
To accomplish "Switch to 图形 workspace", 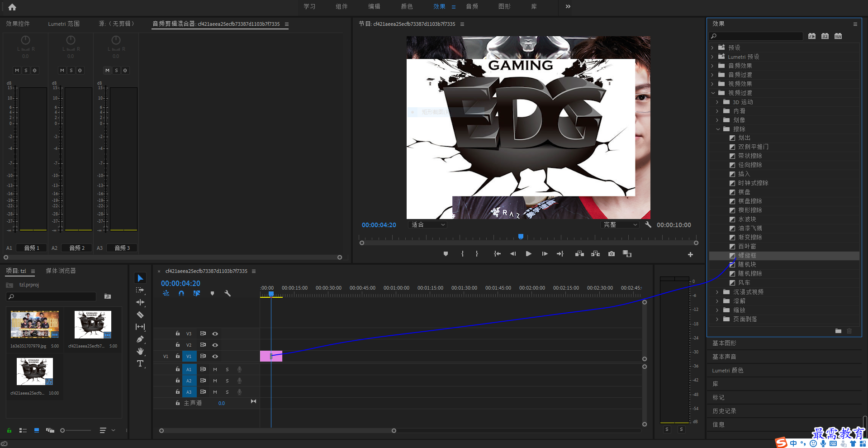I will tap(504, 6).
